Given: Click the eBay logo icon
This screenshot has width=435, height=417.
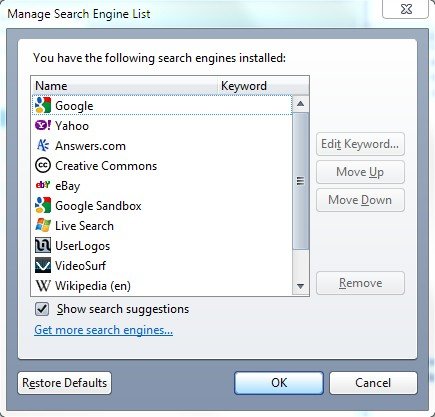Looking at the screenshot, I should 43,185.
